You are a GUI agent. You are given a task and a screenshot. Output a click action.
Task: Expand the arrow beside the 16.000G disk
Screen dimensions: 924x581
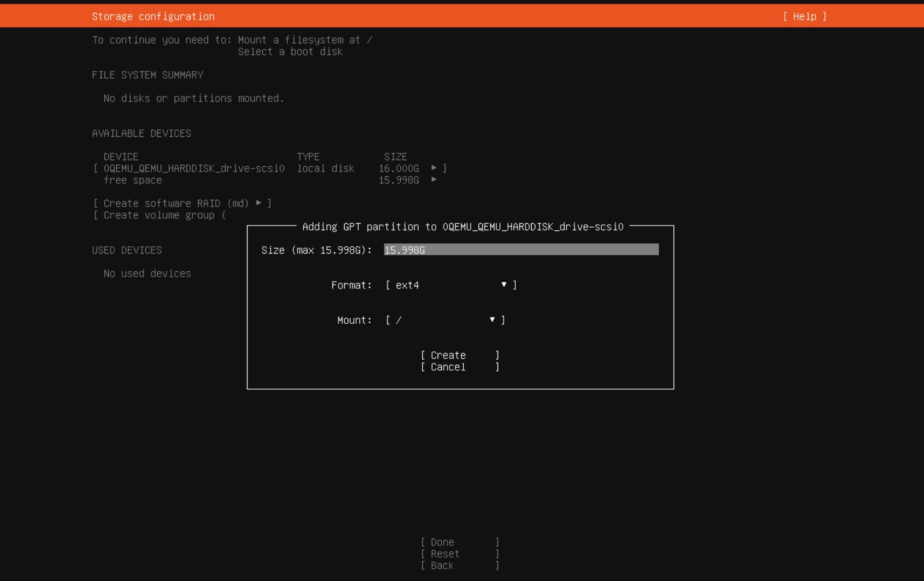[434, 168]
